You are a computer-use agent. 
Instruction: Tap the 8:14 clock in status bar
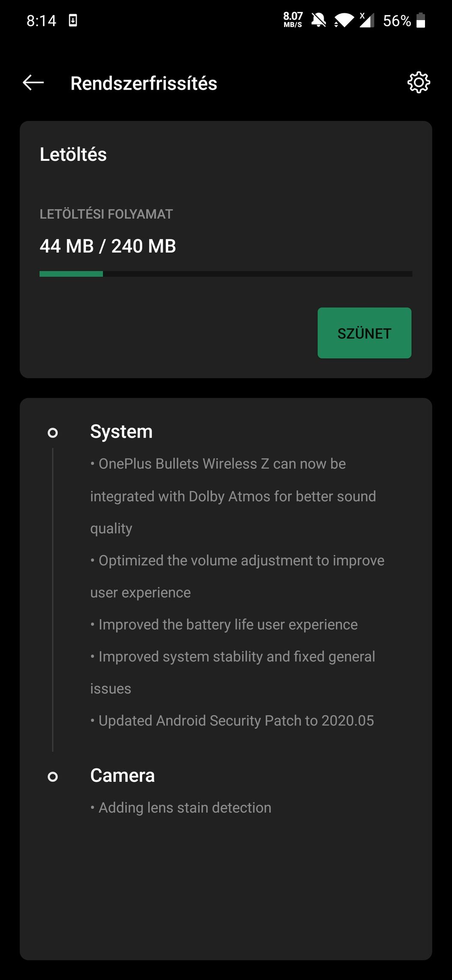coord(42,21)
